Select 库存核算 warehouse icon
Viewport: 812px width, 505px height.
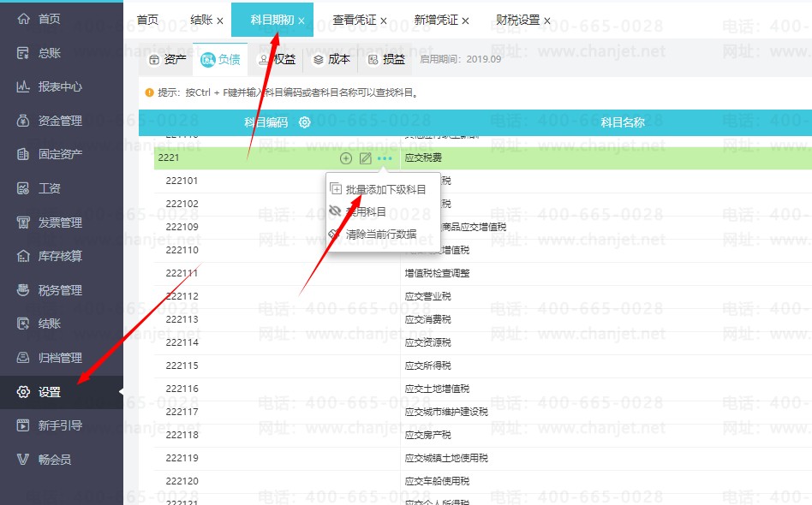coord(23,256)
